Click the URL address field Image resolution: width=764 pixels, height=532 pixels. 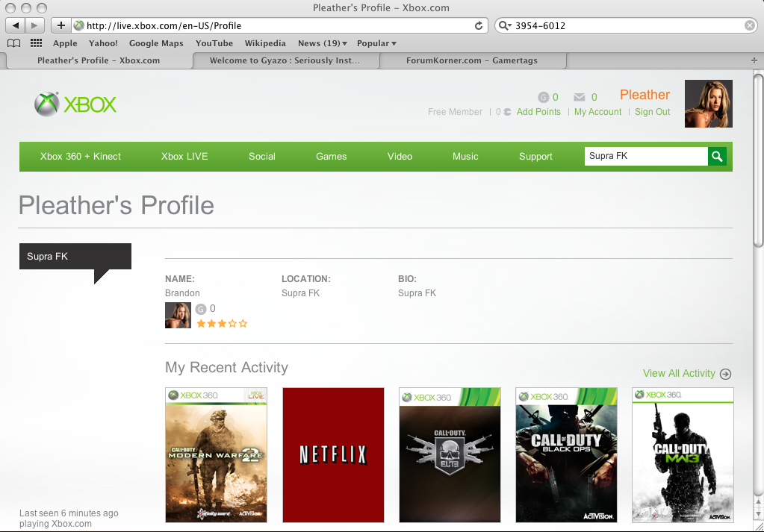coord(279,26)
